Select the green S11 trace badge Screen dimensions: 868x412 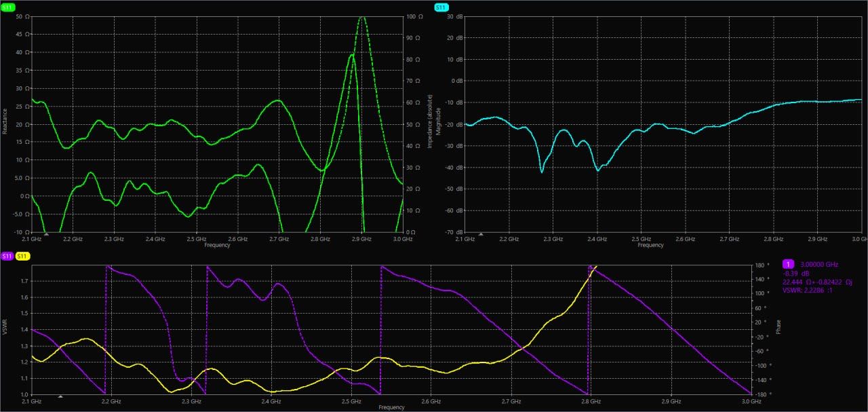tap(8, 7)
